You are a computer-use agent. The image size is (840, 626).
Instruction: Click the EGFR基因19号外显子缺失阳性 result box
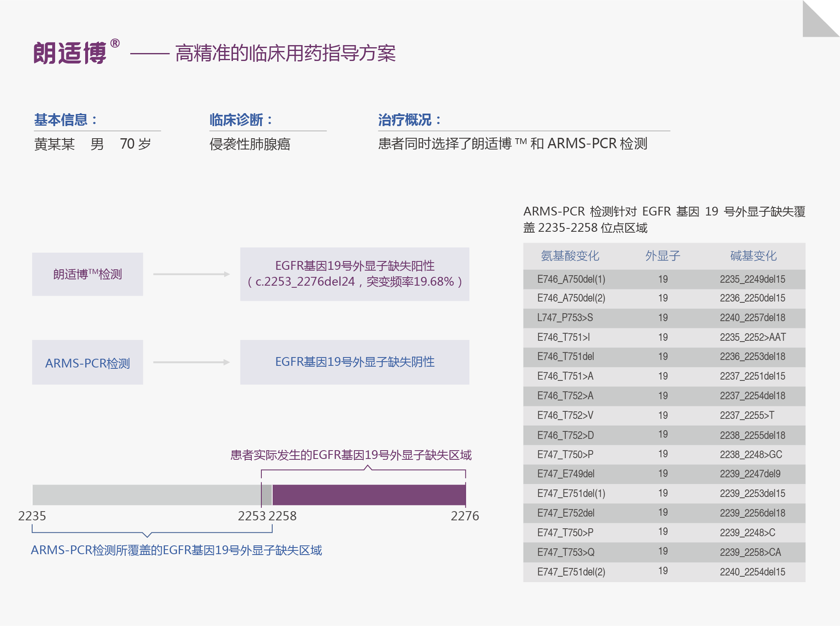point(355,274)
